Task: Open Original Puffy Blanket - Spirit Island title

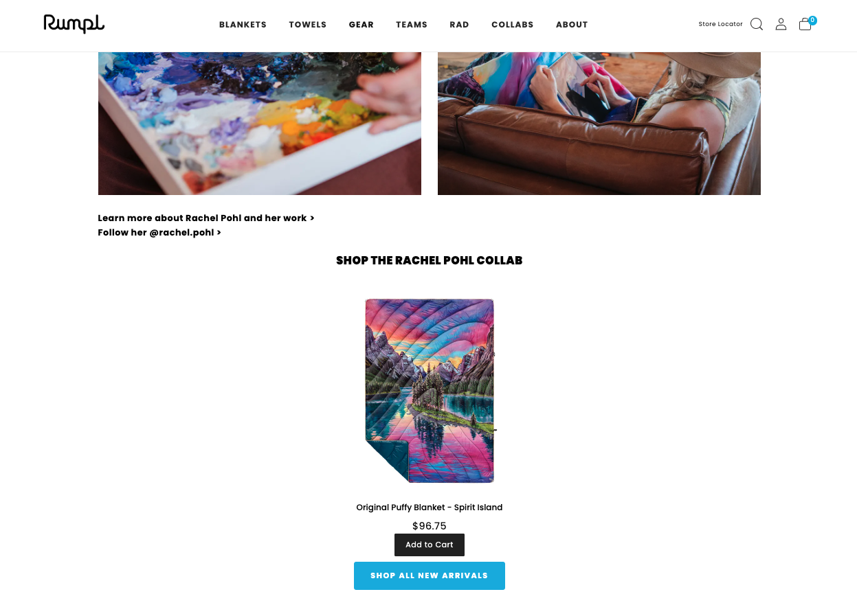Action: 429,507
